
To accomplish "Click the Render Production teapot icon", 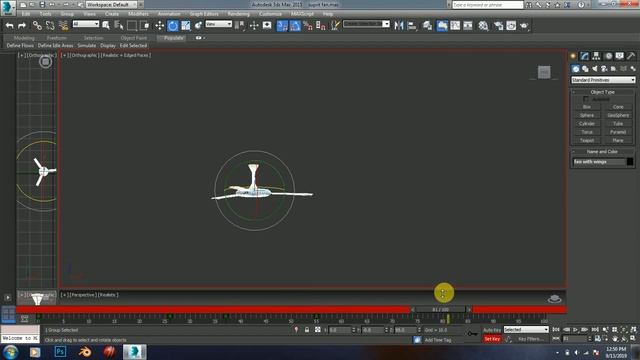I will click(x=524, y=26).
